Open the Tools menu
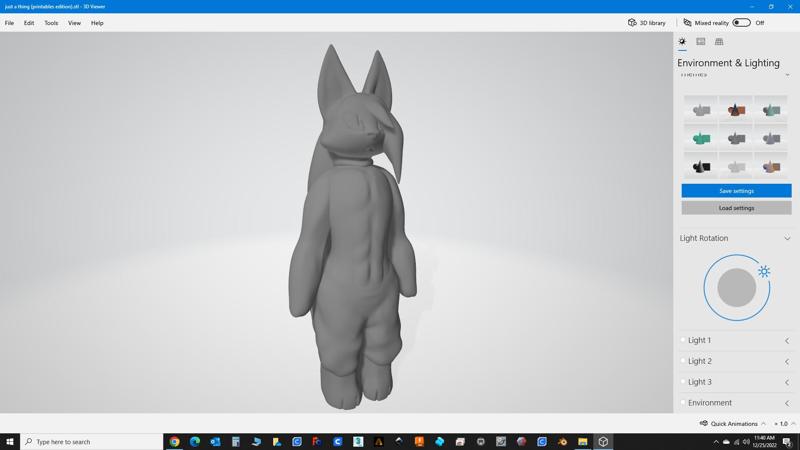 click(51, 23)
